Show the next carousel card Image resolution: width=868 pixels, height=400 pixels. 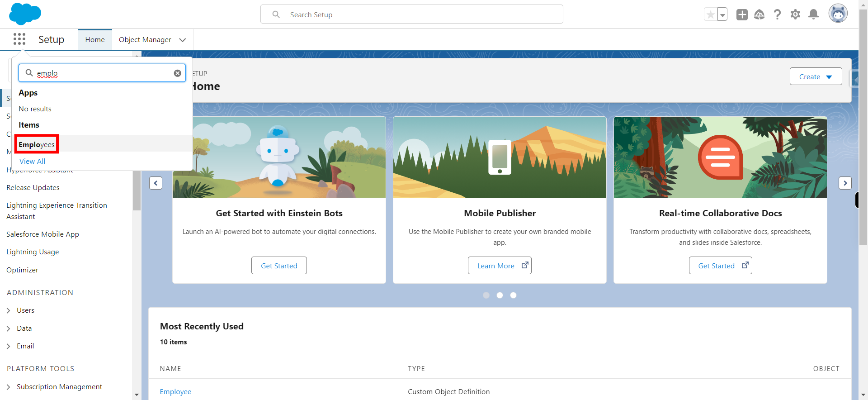pos(845,183)
